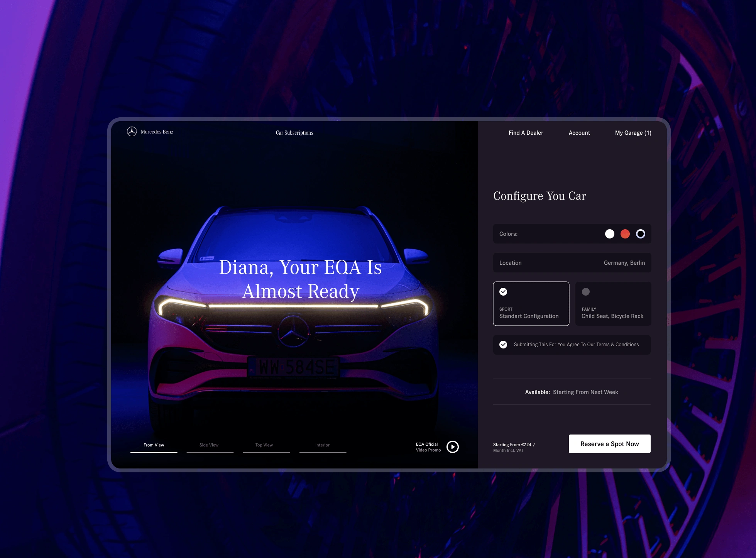Select the white color swatch
The width and height of the screenshot is (756, 558).
(610, 234)
